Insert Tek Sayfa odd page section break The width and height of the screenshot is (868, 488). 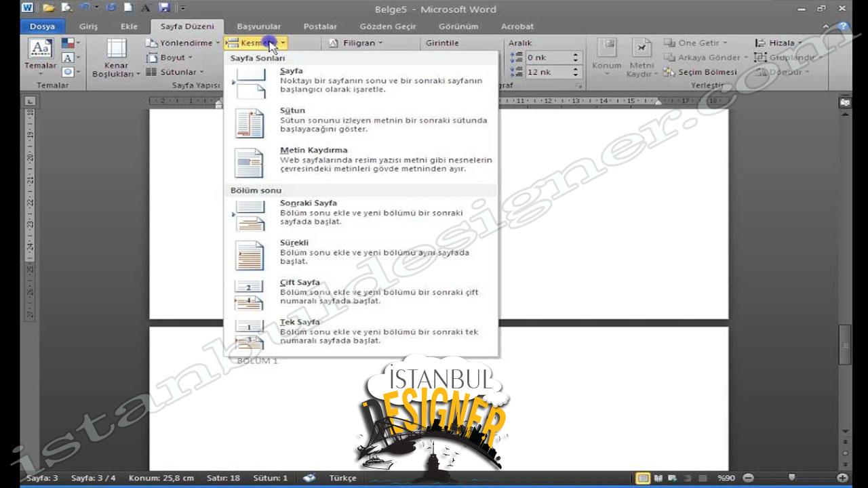tap(361, 333)
